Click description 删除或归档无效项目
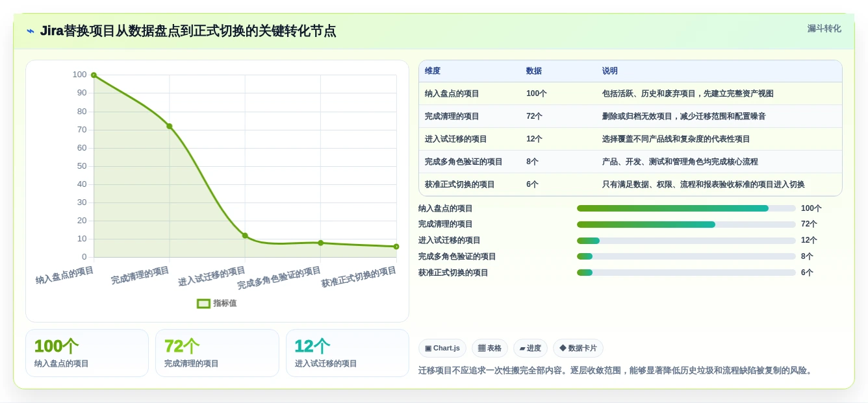 point(684,116)
